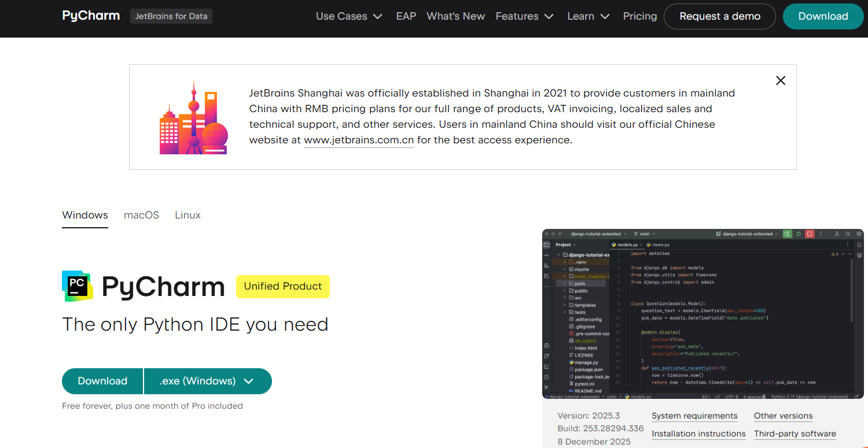Viewport: 868px width, 448px height.
Task: Open the System requirements link
Action: coord(694,416)
